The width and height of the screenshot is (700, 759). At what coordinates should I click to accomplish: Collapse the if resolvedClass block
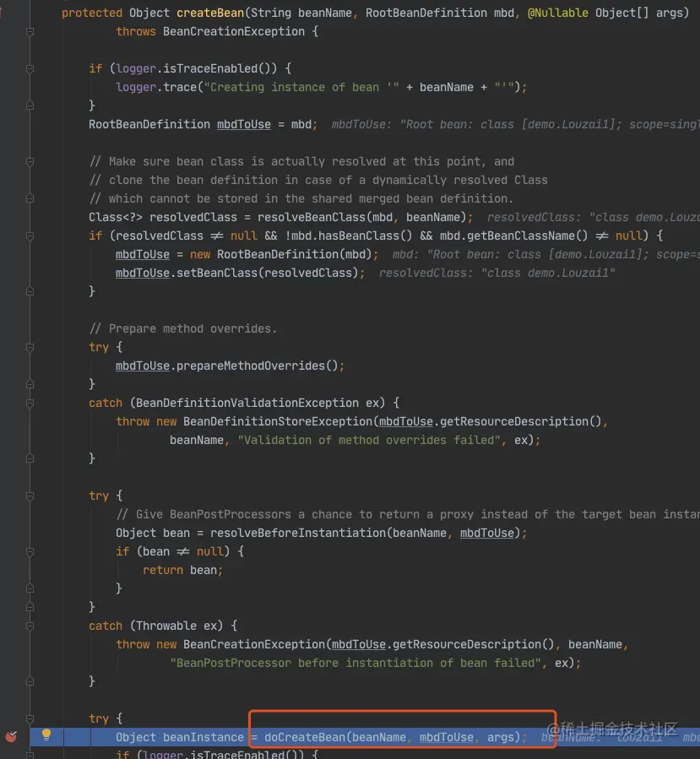pos(30,236)
